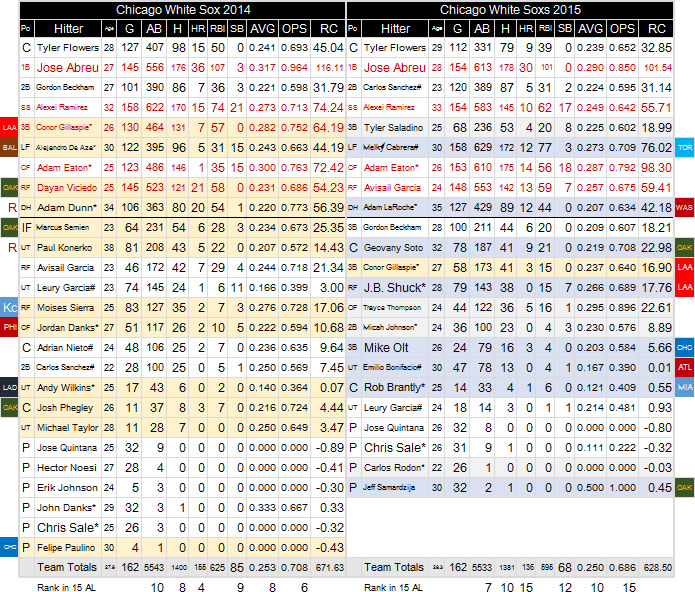Click the OAK badge beside Dayan Viciedo
695x592 pixels.
click(x=9, y=187)
